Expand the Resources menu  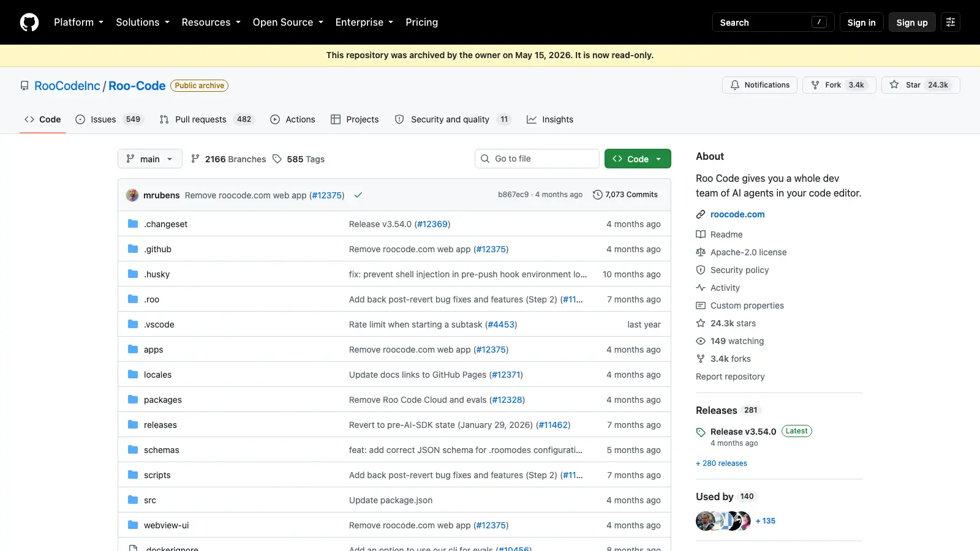[211, 22]
